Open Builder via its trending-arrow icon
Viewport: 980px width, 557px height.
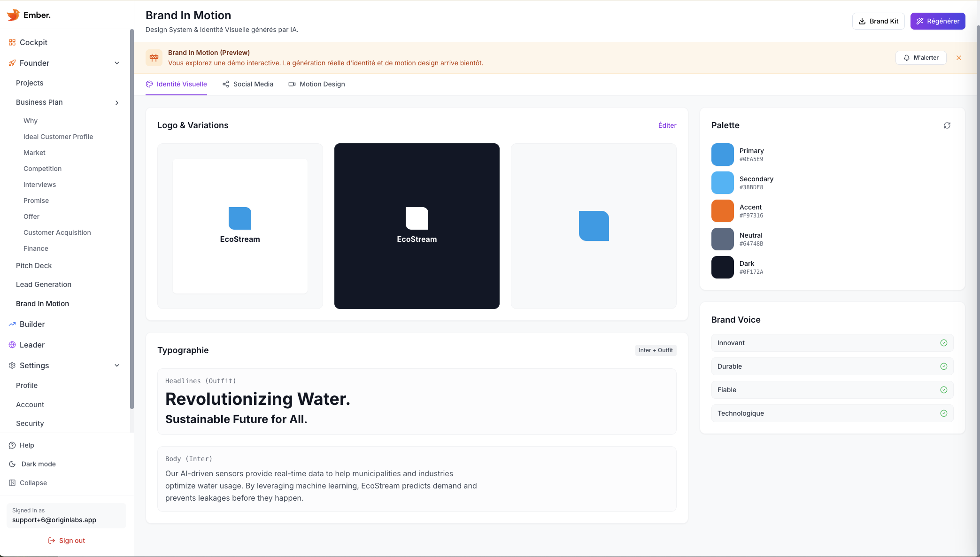point(12,324)
